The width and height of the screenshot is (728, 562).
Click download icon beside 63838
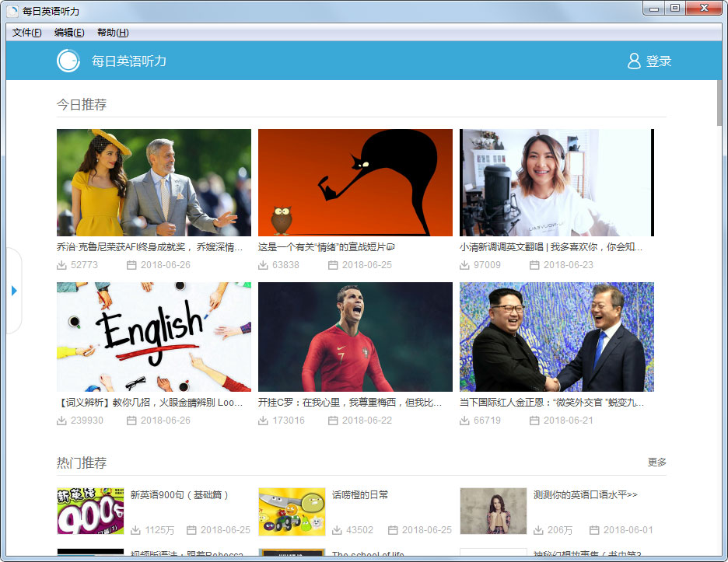[263, 265]
